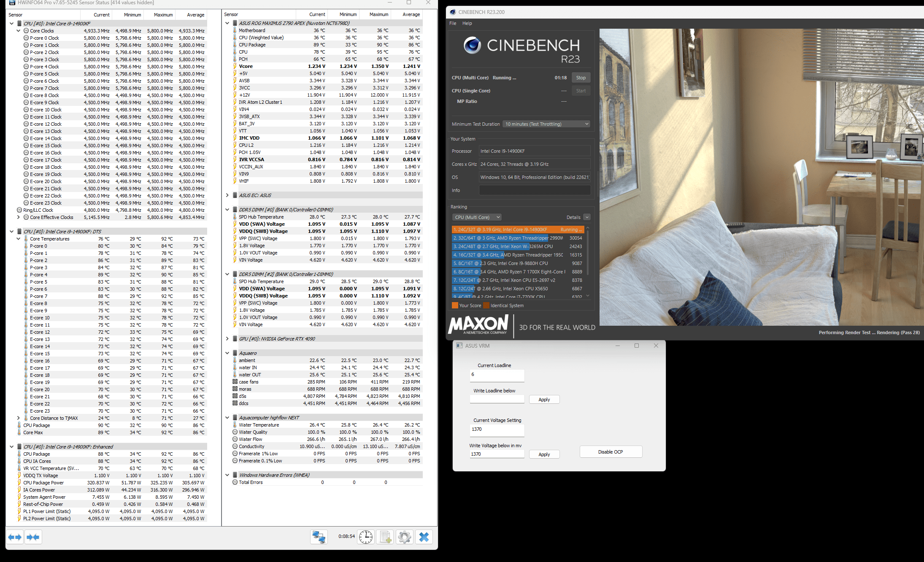Click the thermometer icon beside water IN

tap(235, 367)
